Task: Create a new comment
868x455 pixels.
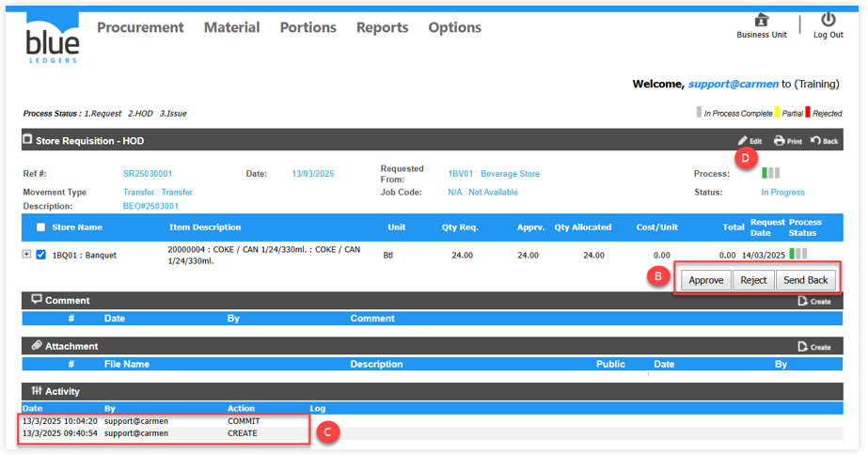Action: pos(813,301)
